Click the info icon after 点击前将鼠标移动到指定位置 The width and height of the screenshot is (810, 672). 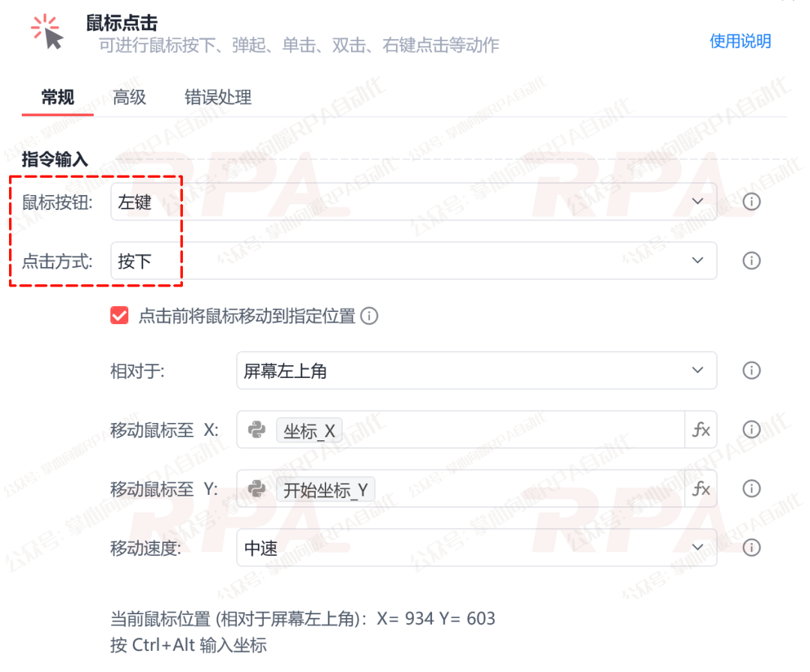pos(369,316)
